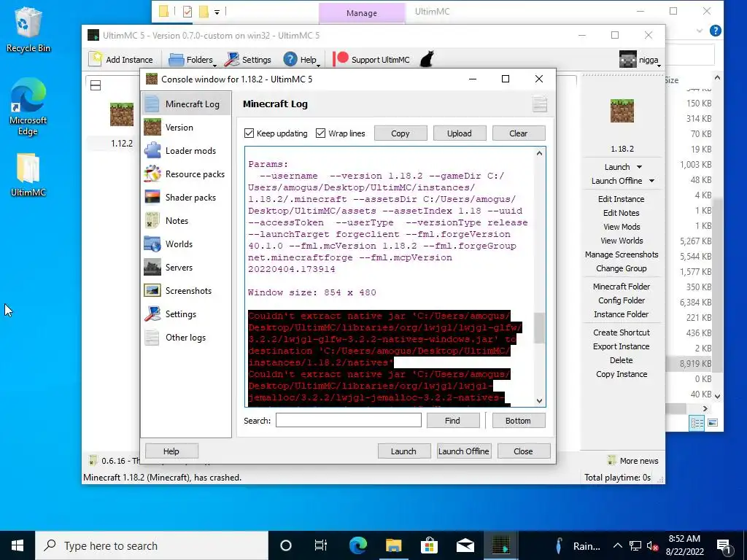Click the log scrollbar thumb
747x560 pixels.
pos(539,327)
